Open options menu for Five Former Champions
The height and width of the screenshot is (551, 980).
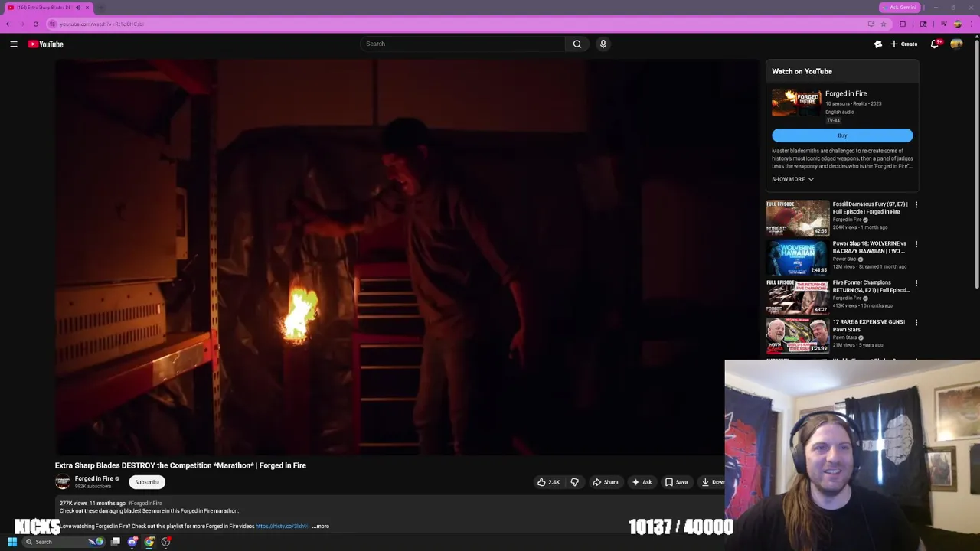tap(916, 283)
